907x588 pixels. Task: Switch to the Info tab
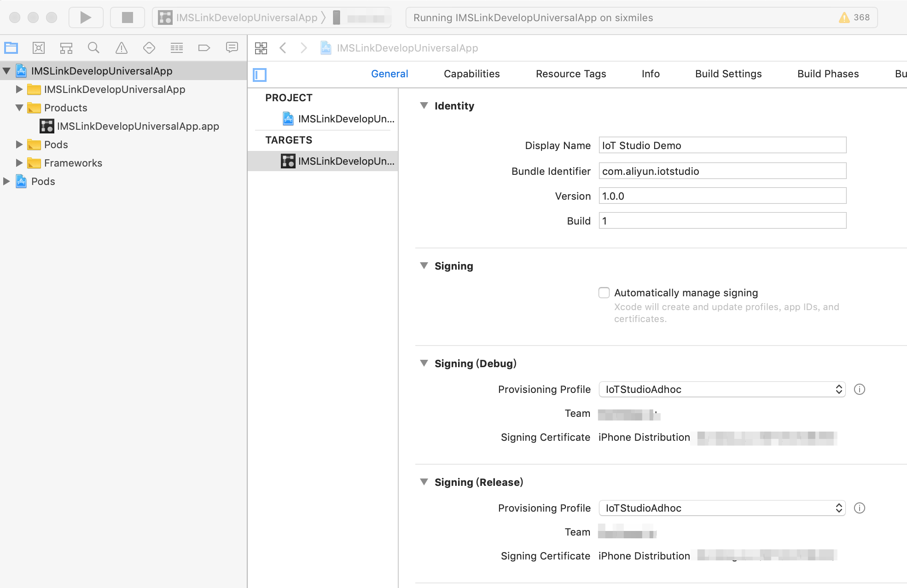(651, 74)
